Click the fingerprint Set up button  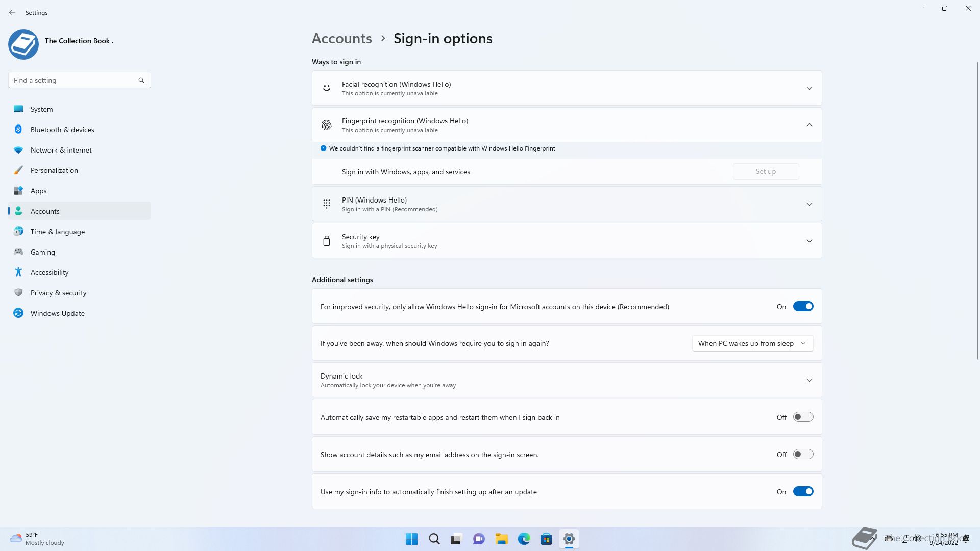pos(766,171)
